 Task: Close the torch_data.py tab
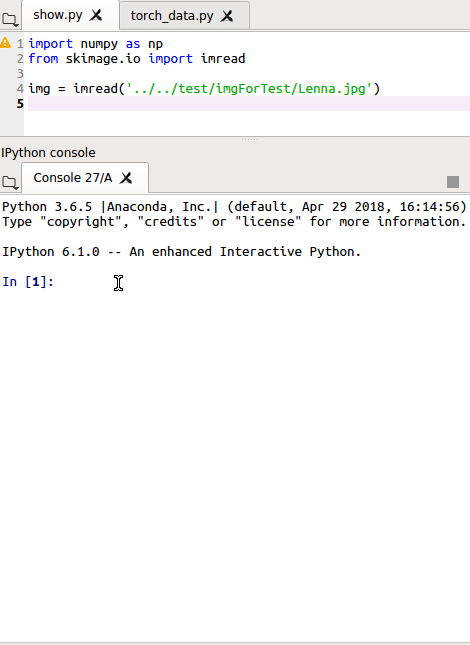pos(227,16)
